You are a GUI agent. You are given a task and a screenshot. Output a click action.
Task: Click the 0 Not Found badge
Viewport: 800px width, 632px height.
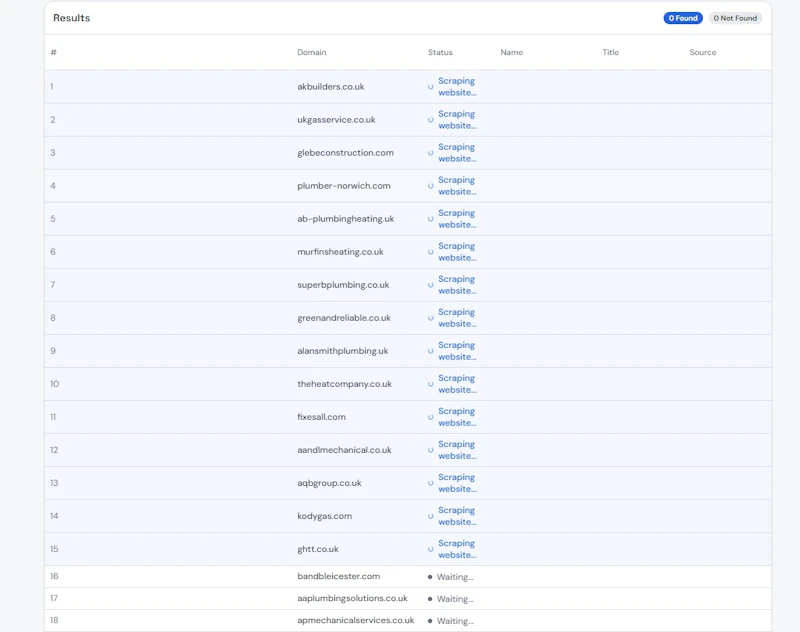(735, 18)
